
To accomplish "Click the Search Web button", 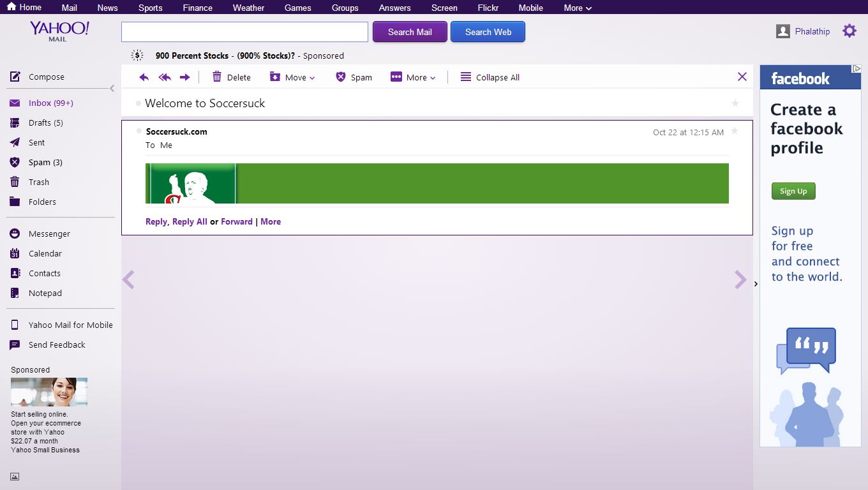I will (488, 32).
